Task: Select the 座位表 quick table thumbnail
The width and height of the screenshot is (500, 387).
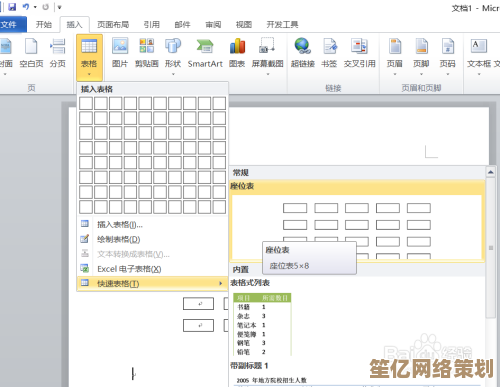Action: 357,221
